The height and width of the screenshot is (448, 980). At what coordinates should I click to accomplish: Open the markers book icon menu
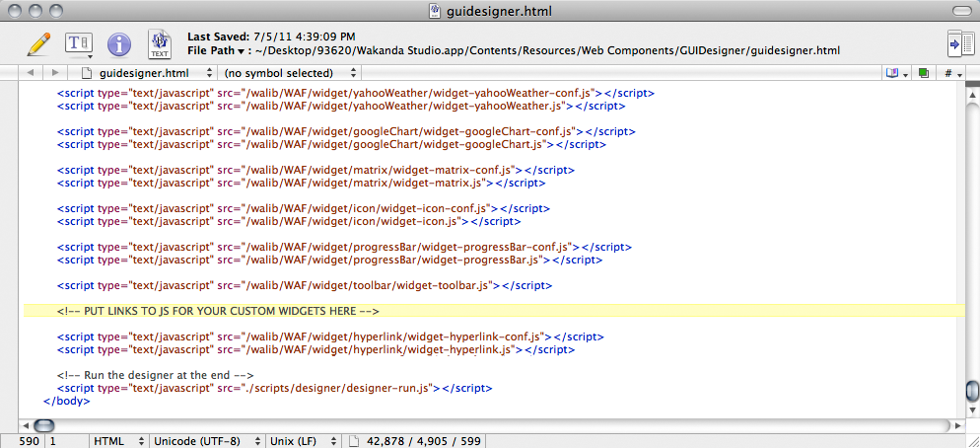895,73
